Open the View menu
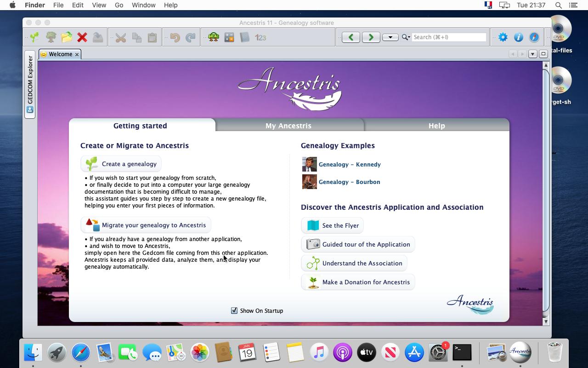The width and height of the screenshot is (588, 368). pyautogui.click(x=99, y=5)
